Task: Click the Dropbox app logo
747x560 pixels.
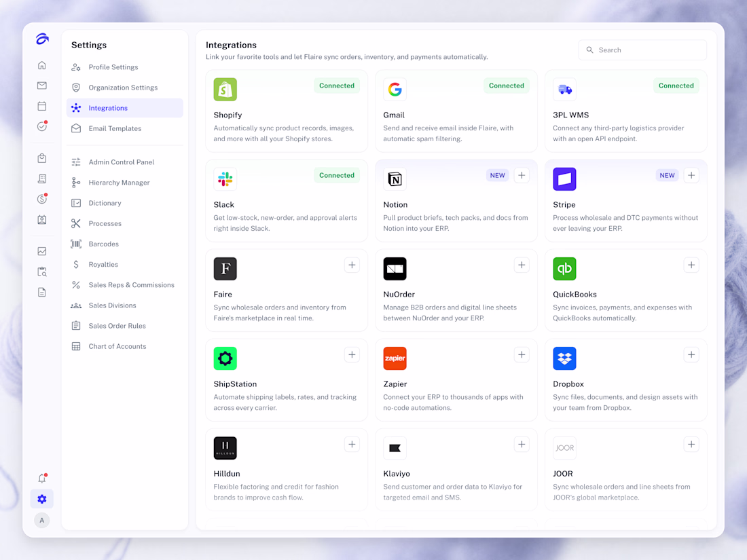Action: pos(564,358)
